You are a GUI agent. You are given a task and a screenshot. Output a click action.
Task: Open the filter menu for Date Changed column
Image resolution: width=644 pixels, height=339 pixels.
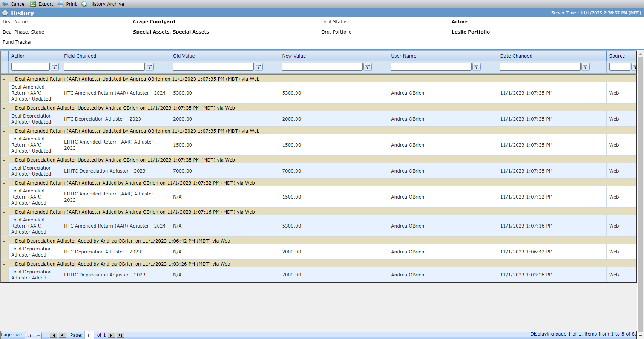(x=586, y=67)
